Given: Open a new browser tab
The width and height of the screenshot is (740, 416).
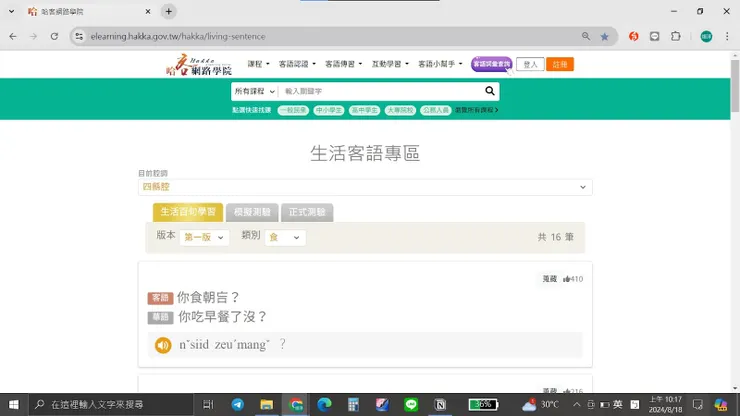Looking at the screenshot, I should coord(168,11).
